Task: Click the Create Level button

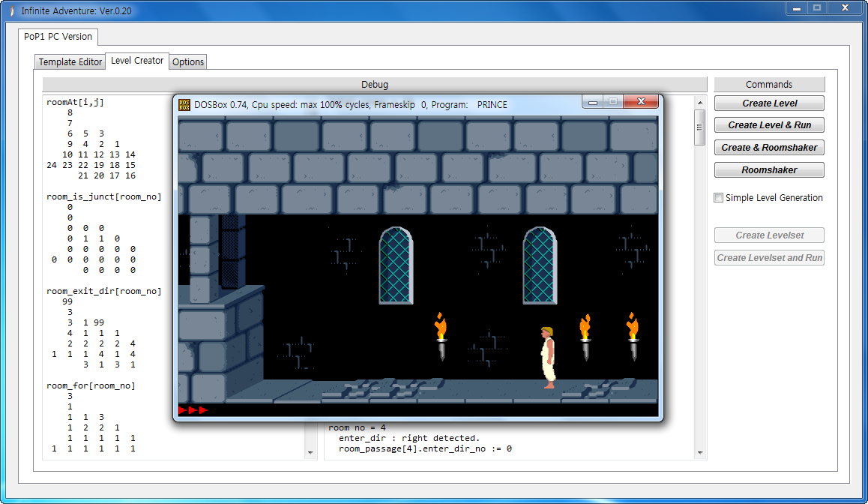Action: pos(770,103)
